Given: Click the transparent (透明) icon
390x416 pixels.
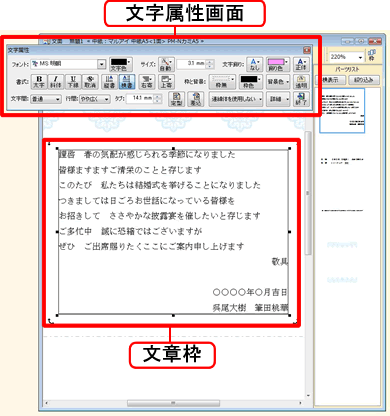Looking at the screenshot, I should [x=301, y=82].
